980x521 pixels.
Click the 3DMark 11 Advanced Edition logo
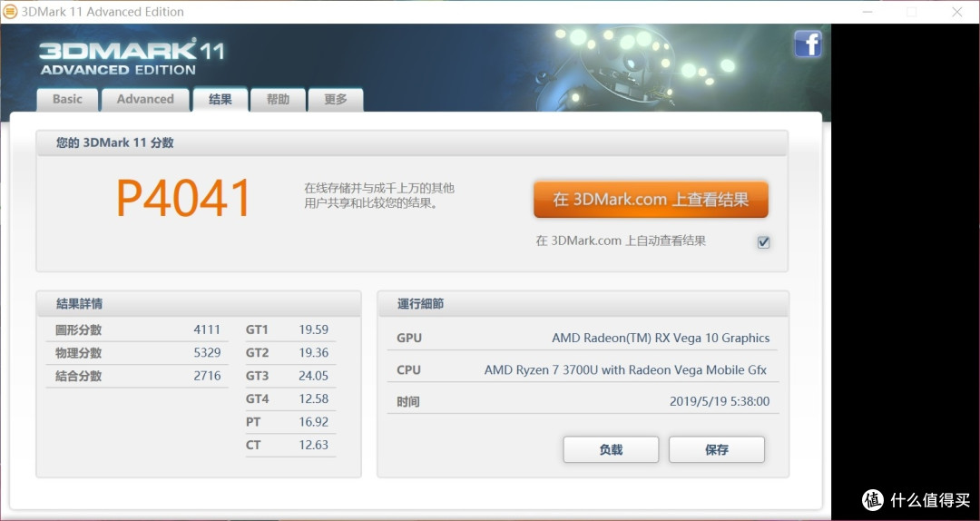click(130, 57)
